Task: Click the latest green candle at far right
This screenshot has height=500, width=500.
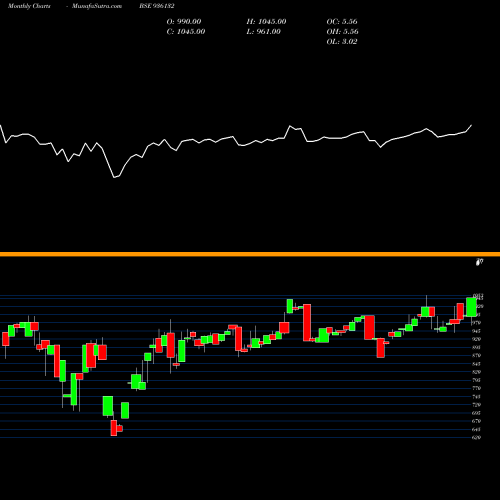Action: tap(471, 307)
